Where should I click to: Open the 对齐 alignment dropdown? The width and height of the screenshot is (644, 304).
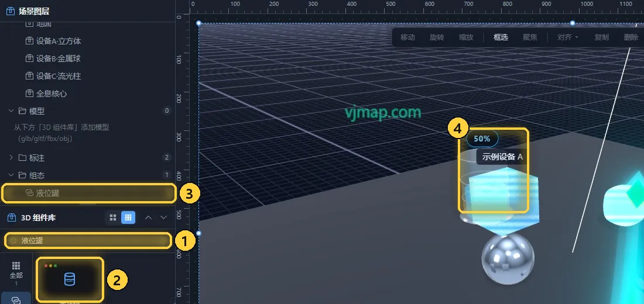coord(568,37)
